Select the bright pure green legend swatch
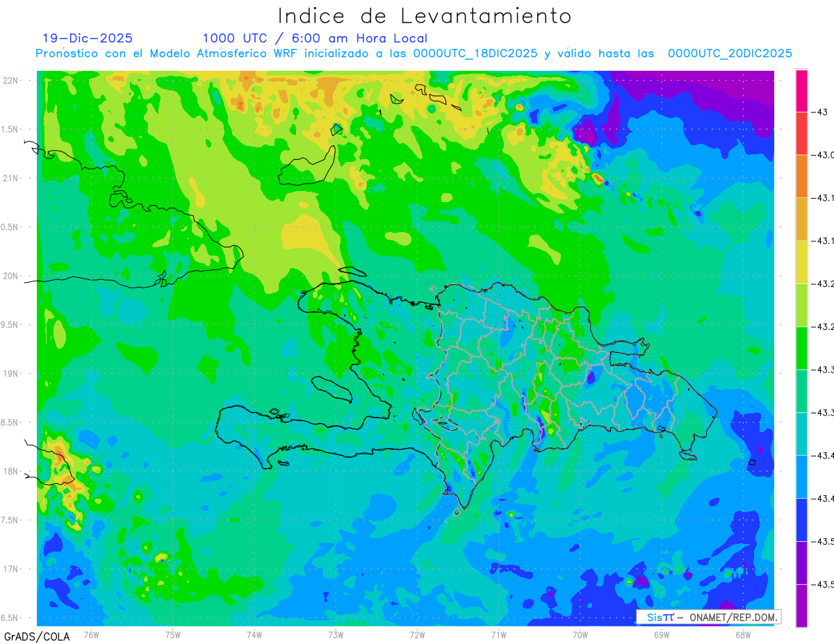 (x=801, y=348)
